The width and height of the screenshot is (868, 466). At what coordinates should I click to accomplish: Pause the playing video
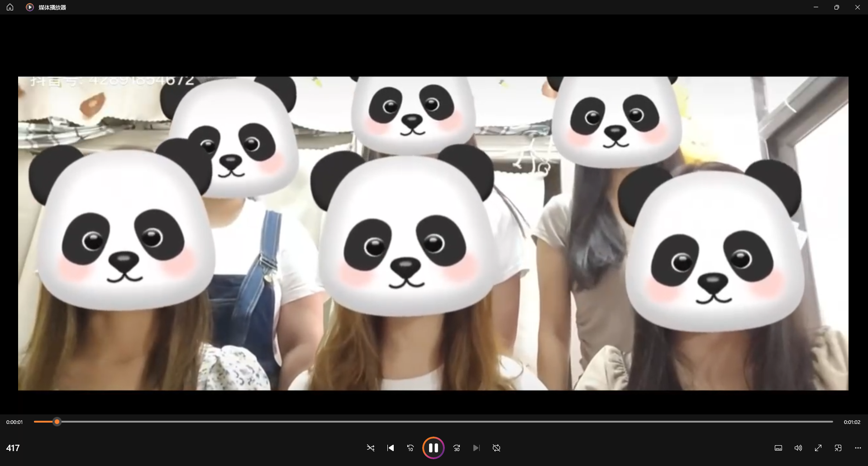(x=433, y=448)
